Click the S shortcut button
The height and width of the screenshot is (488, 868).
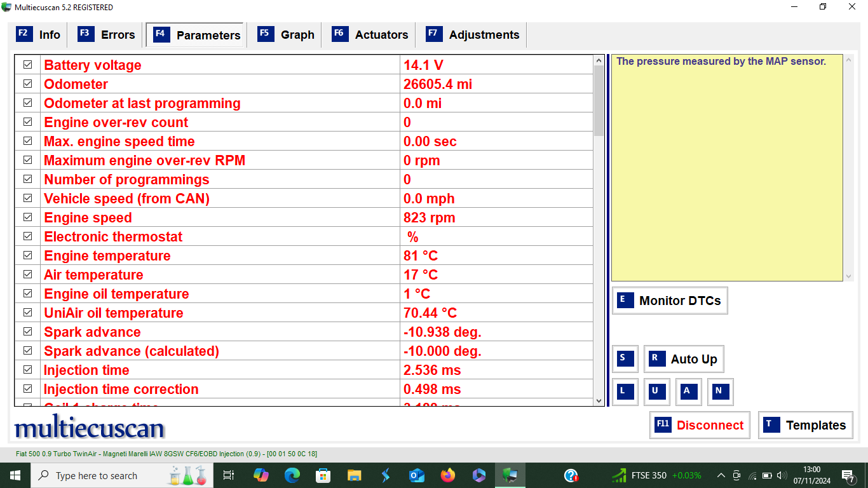click(x=625, y=359)
